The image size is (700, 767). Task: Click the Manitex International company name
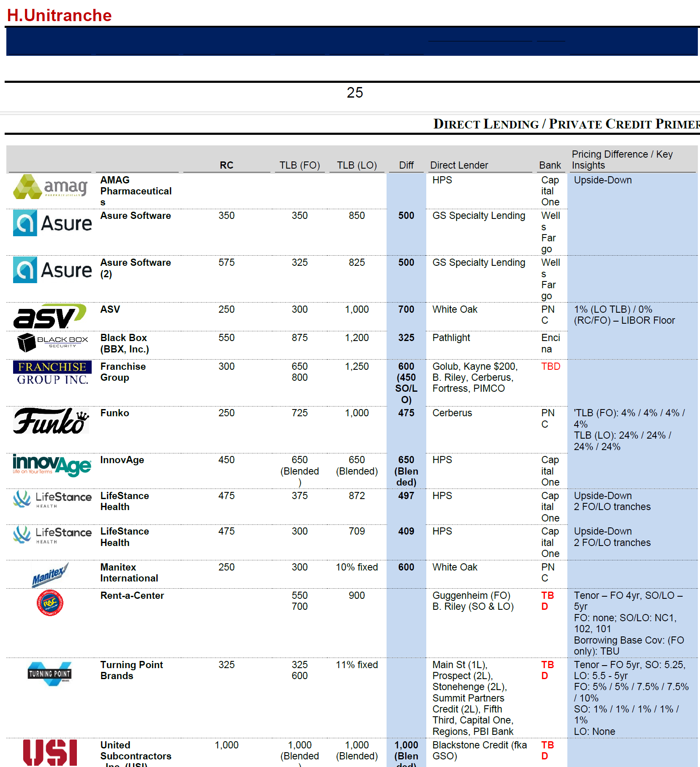click(129, 573)
